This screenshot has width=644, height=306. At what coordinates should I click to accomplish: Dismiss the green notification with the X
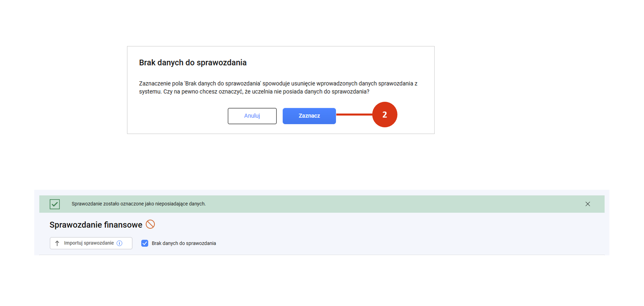click(x=588, y=204)
